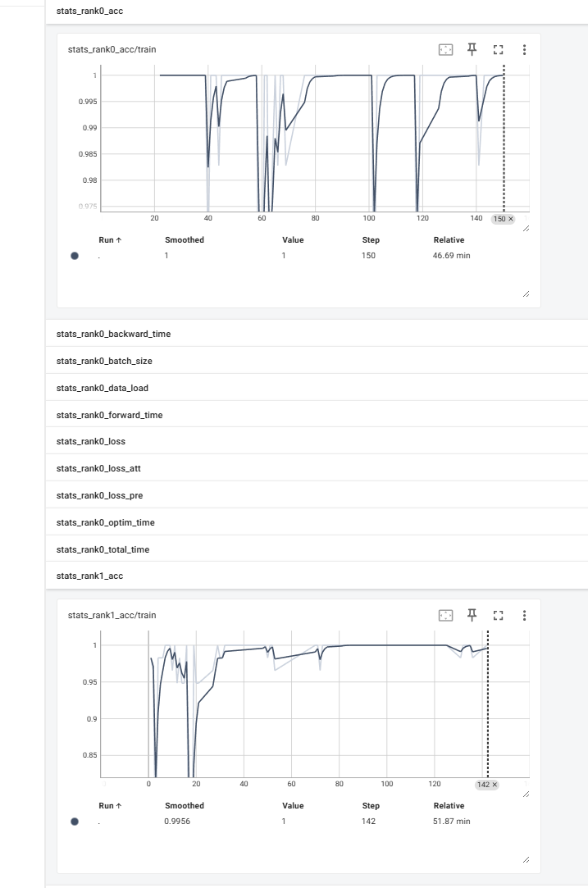588x888 pixels.
Task: Fit line chart domain for stats_rank1_acc/train
Action: click(x=445, y=616)
